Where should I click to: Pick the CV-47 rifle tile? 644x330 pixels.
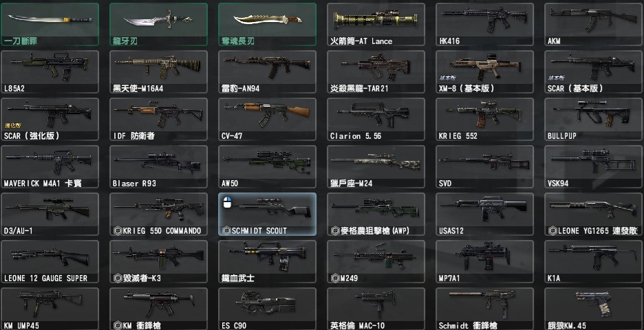[268, 120]
